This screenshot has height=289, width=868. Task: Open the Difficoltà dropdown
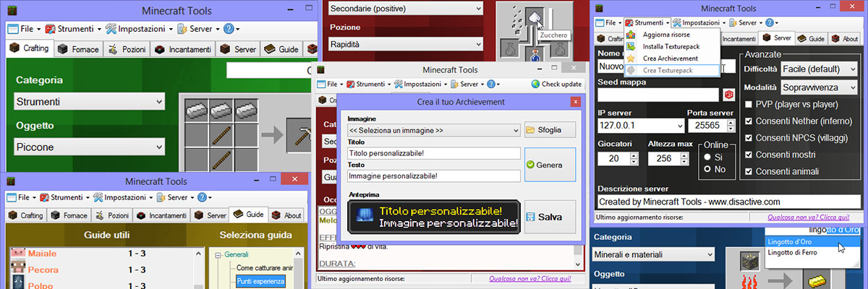(819, 69)
